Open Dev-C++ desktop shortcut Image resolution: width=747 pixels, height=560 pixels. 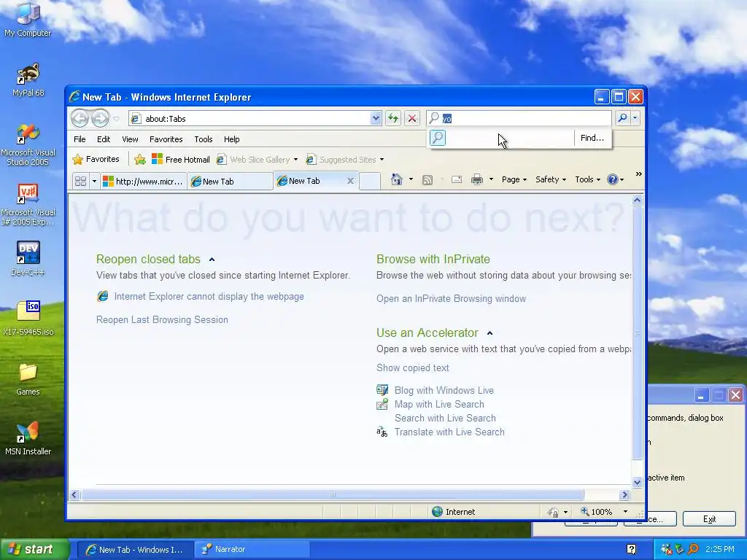28,259
